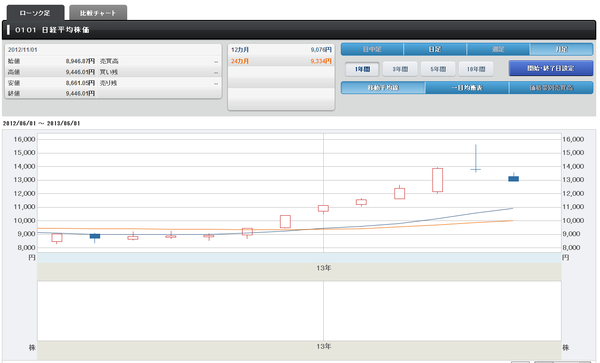Select the March 2013 candlestick
The height and width of the screenshot is (363, 600).
399,193
